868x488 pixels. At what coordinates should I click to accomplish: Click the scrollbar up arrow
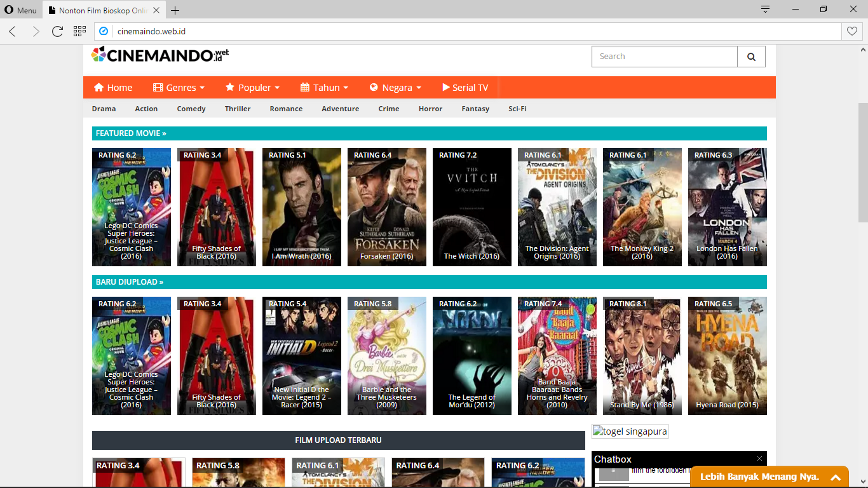tap(863, 50)
